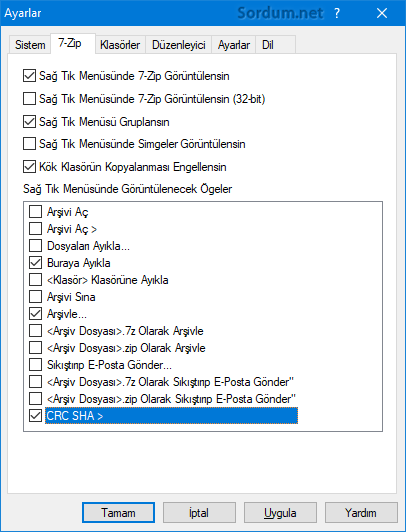Enable 7-Zip Görüntülensin (32-bit) checkbox

(x=29, y=99)
